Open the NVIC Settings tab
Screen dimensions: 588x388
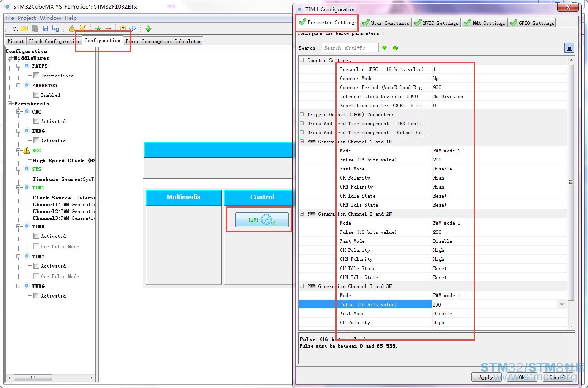(436, 23)
